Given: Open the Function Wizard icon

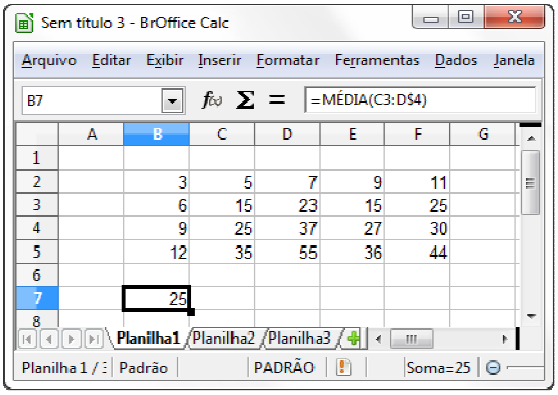Looking at the screenshot, I should point(212,100).
